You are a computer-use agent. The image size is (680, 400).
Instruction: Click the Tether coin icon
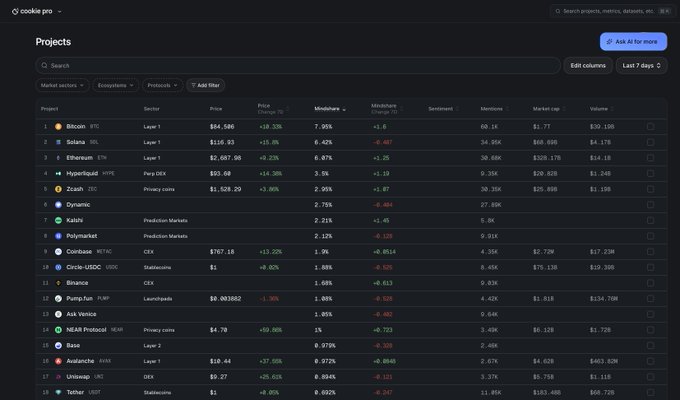point(58,392)
